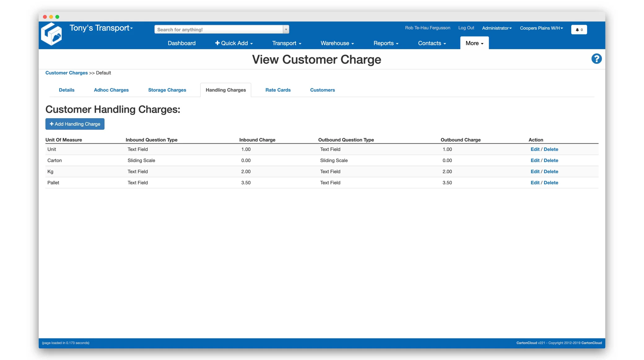Click the plus icon on Add Handling Charge
Image resolution: width=644 pixels, height=360 pixels.
tap(51, 124)
